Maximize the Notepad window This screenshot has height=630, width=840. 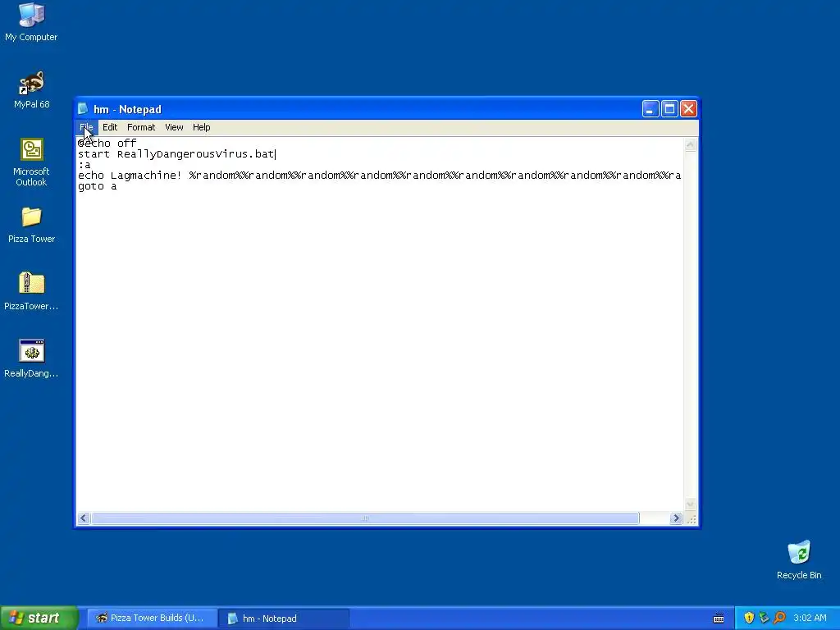[669, 109]
